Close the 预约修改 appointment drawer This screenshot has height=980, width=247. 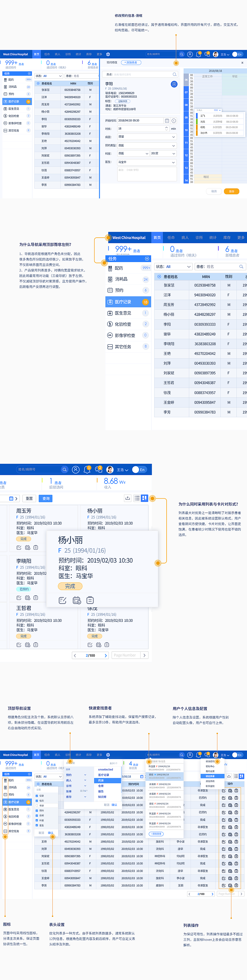pos(242,63)
